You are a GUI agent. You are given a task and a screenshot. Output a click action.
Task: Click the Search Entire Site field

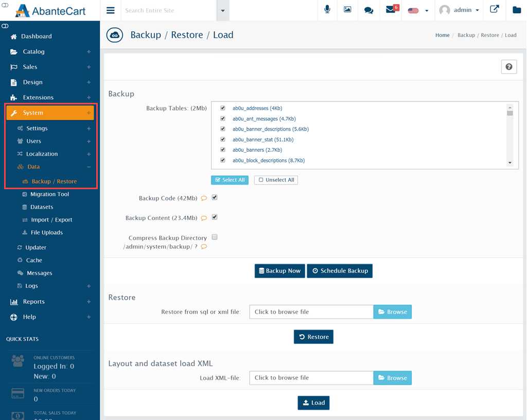coord(169,10)
